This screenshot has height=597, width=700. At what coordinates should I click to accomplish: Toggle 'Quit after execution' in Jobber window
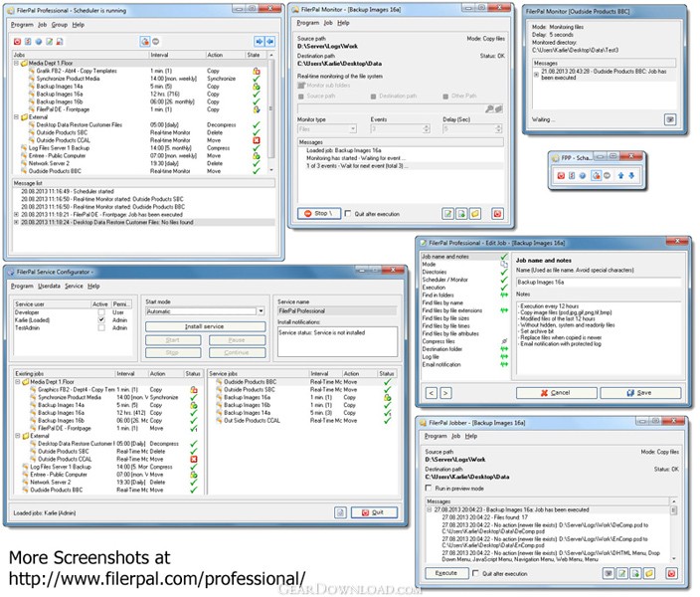(x=476, y=573)
